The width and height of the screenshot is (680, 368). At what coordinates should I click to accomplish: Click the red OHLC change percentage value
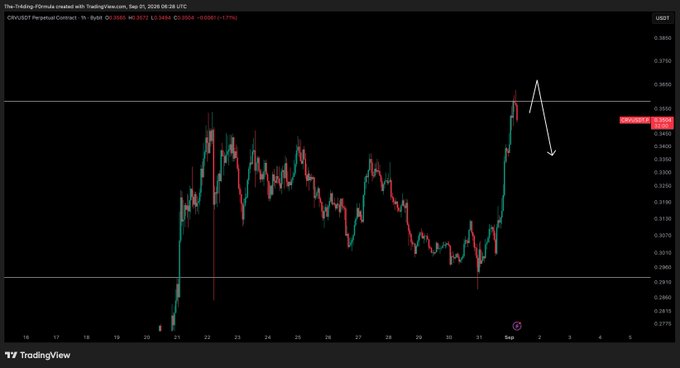coord(217,18)
